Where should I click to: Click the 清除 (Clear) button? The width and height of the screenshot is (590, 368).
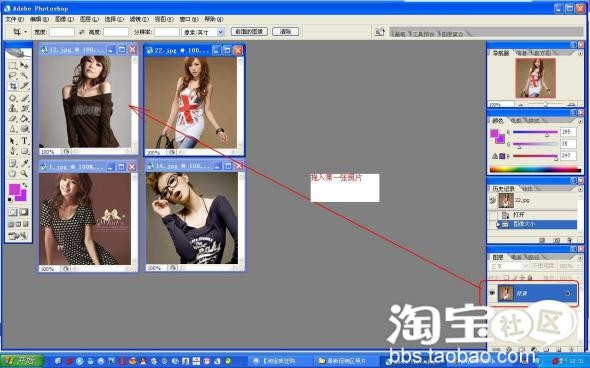click(286, 32)
